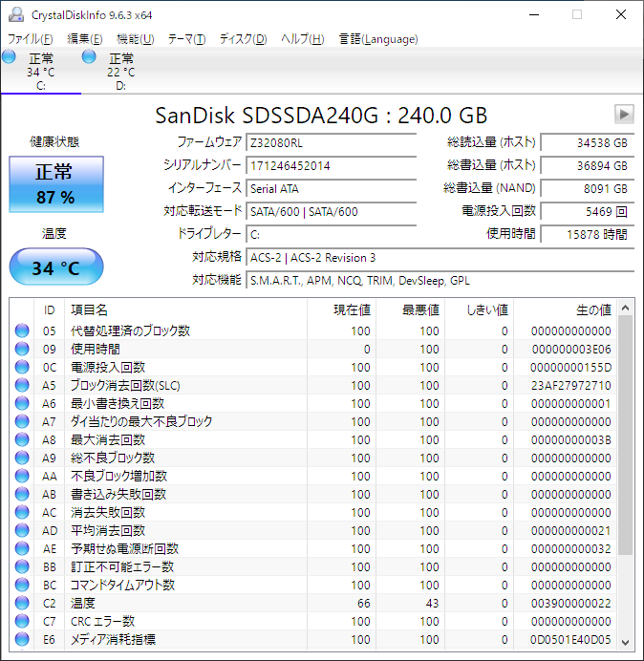
Task: Click scrollbar up arrow in SMART list
Action: click(x=626, y=309)
